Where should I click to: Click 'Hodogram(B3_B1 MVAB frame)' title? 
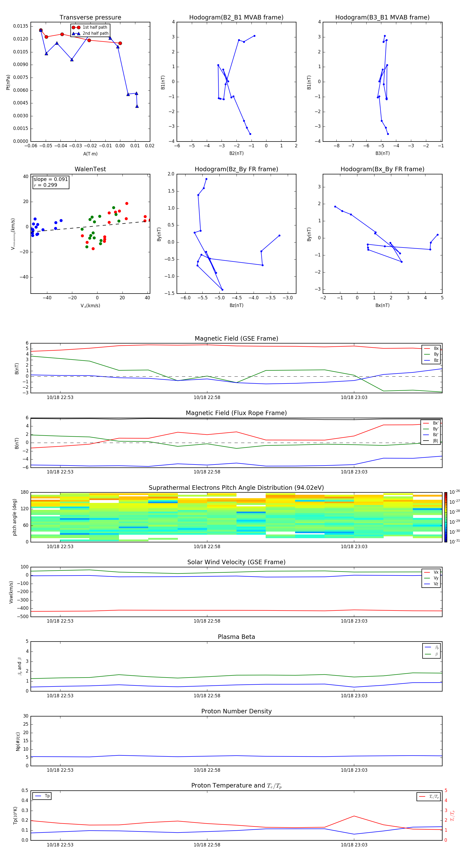pyautogui.click(x=382, y=18)
